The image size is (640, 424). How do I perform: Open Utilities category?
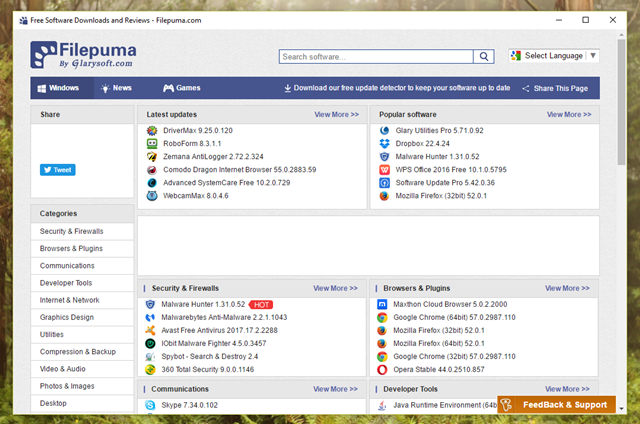82,334
